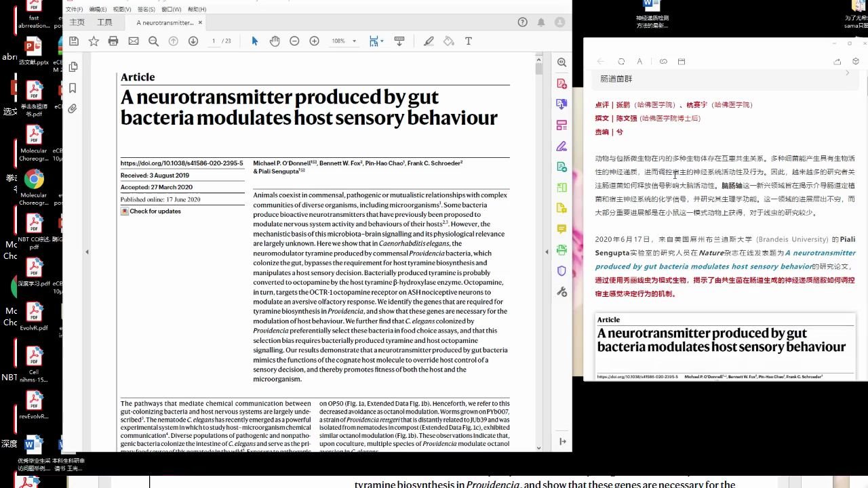
Task: Share the article with the share icon
Action: [x=837, y=62]
